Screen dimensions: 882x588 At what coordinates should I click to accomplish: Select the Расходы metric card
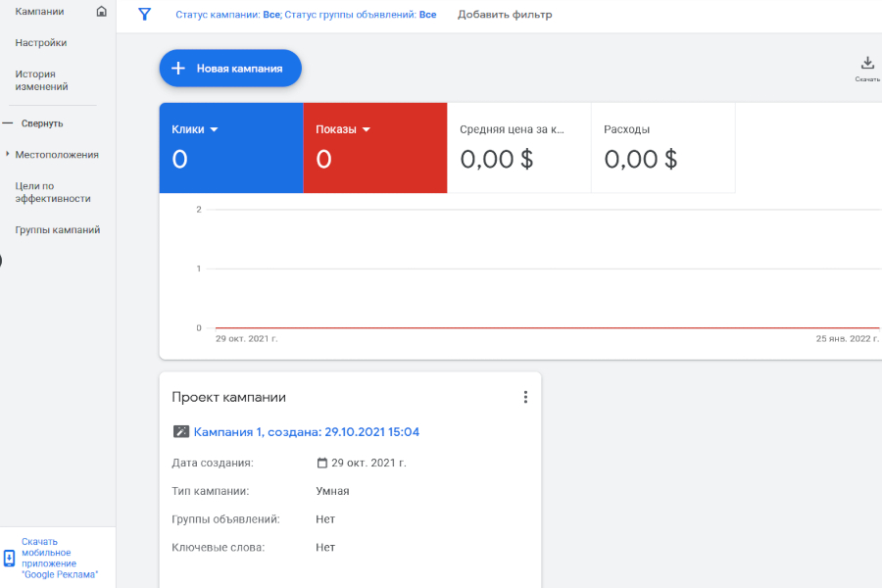662,147
